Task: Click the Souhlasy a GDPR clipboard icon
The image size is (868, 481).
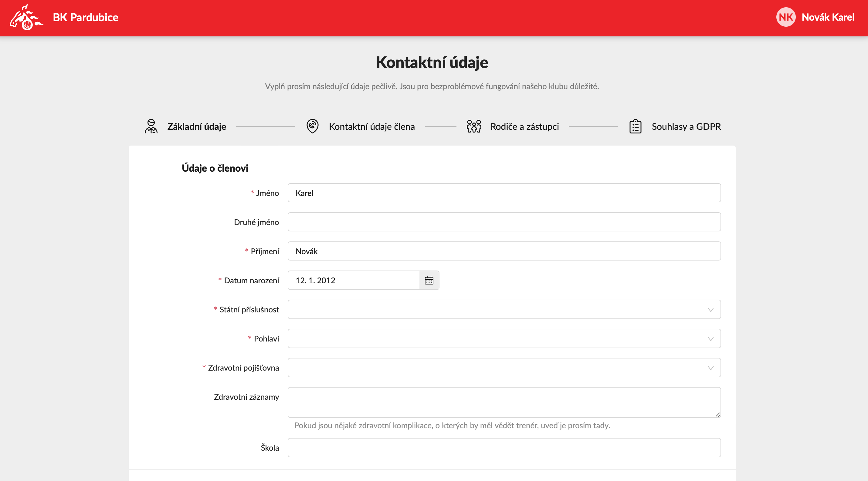Action: point(635,126)
